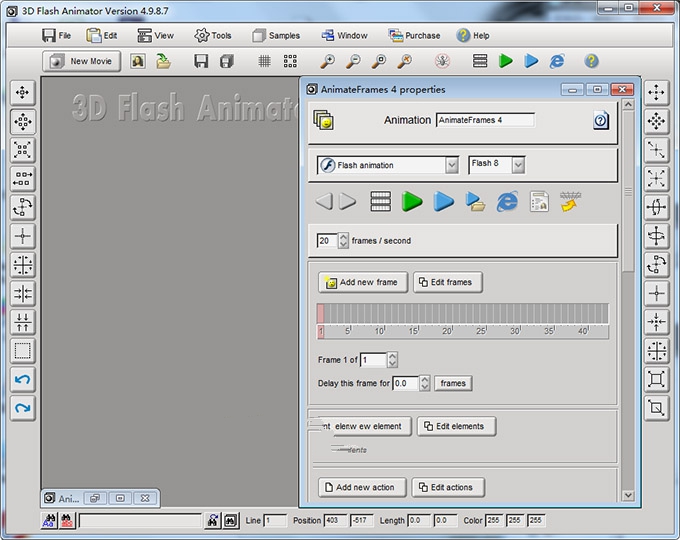Image resolution: width=680 pixels, height=540 pixels.
Task: Select the top move tool in left sidebar
Action: pyautogui.click(x=23, y=92)
